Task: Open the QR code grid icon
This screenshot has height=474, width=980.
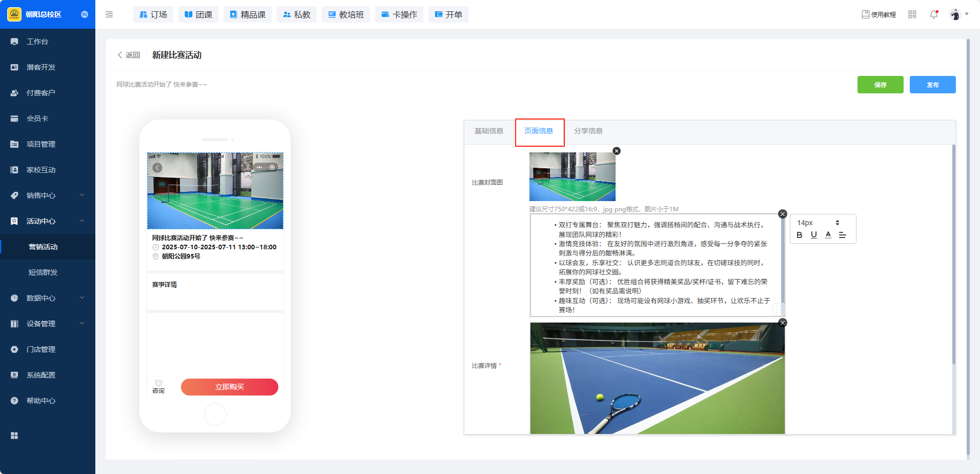Action: click(912, 14)
